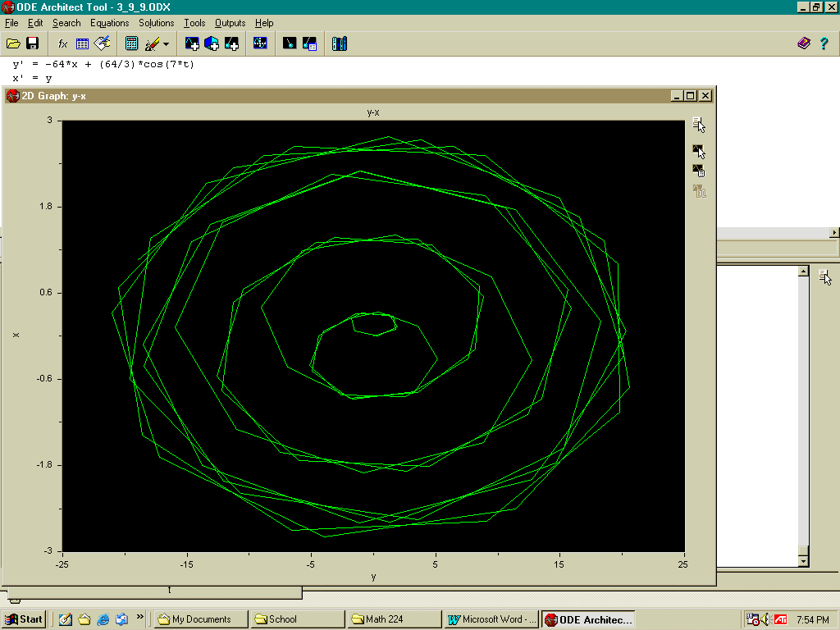The image size is (840, 630).
Task: Switch to the Math 224 taskbar button
Action: click(x=395, y=619)
